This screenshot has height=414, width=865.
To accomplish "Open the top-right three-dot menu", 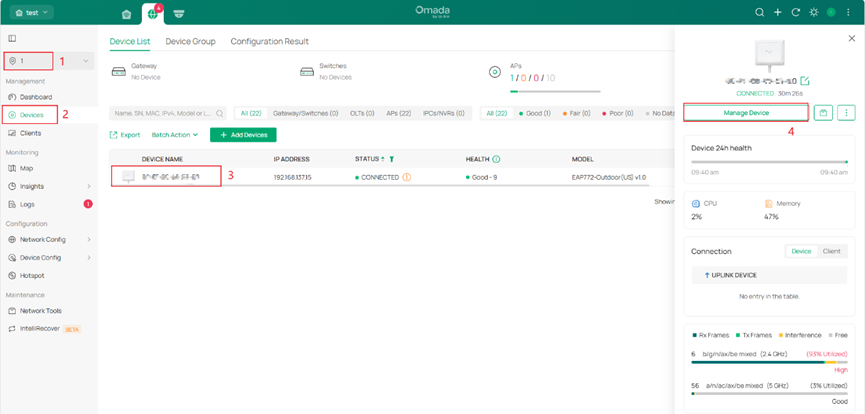I will tap(848, 13).
